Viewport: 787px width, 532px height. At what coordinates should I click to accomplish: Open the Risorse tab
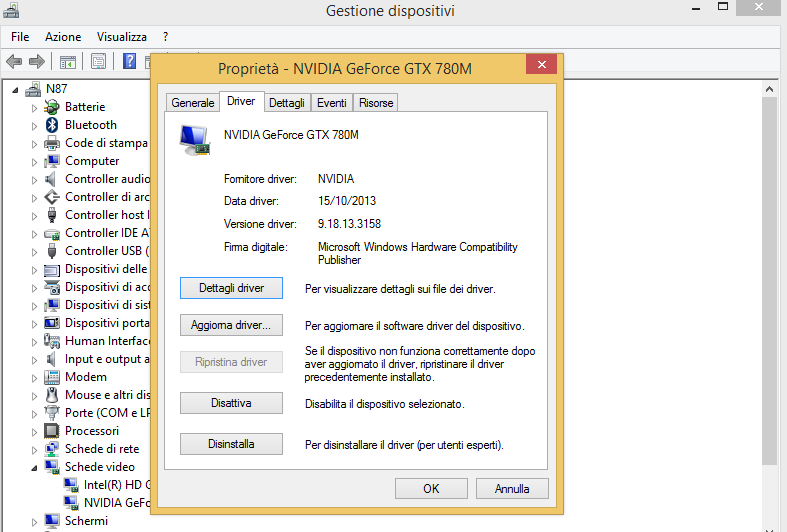click(x=376, y=102)
